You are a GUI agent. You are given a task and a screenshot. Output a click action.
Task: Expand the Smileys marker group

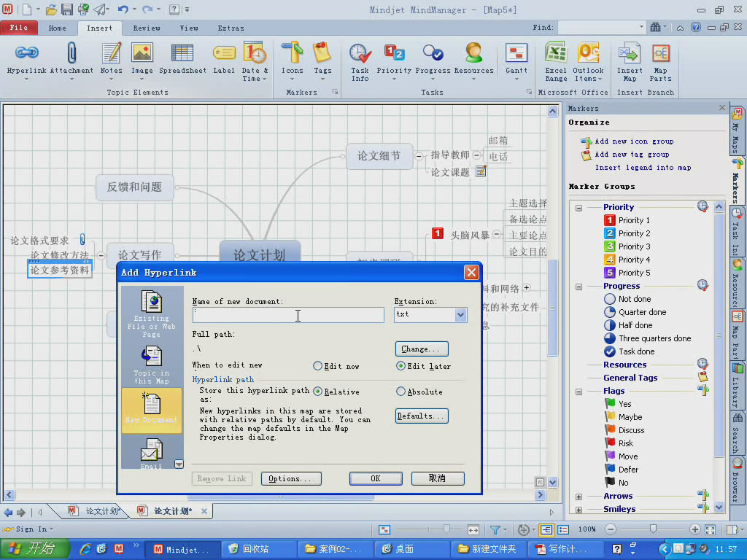pos(578,510)
